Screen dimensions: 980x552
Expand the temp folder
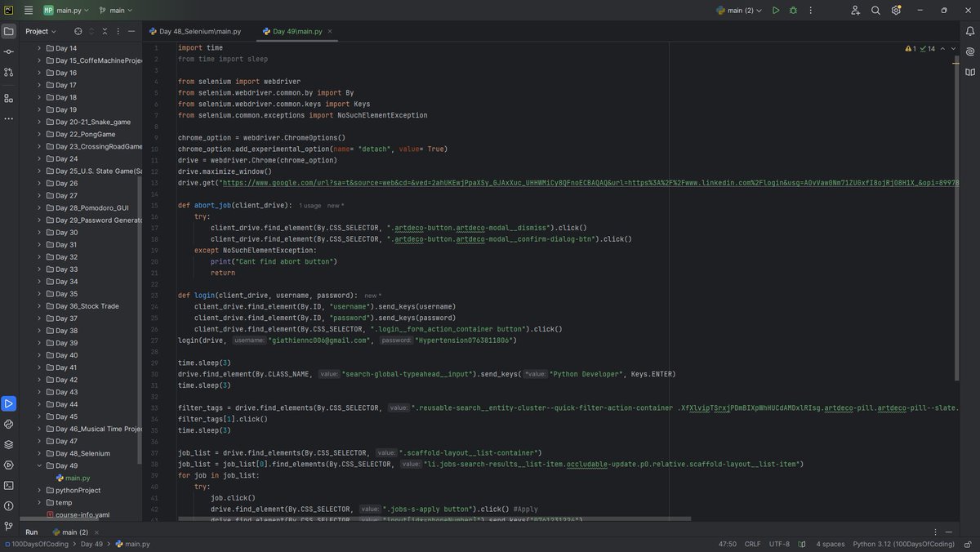point(38,502)
